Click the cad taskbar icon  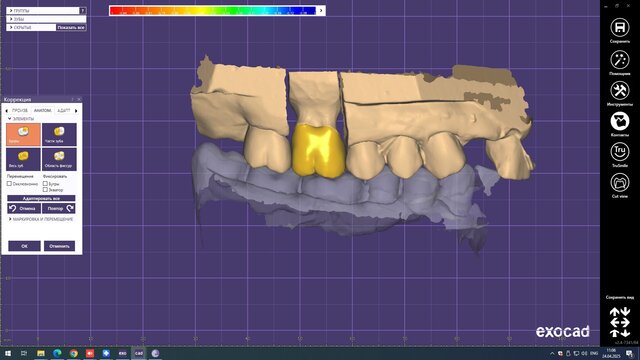pos(139,353)
